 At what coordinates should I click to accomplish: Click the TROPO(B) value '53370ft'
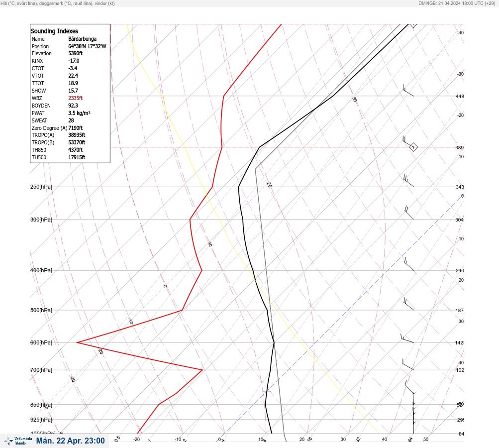click(x=77, y=142)
